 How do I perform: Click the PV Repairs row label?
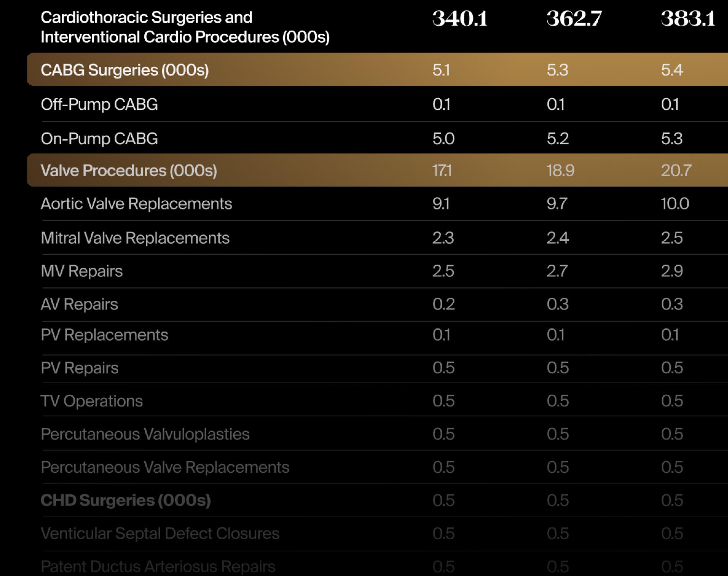click(x=80, y=368)
